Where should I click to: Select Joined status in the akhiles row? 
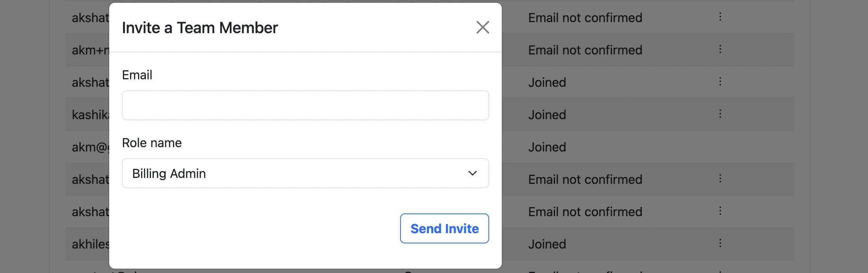547,244
